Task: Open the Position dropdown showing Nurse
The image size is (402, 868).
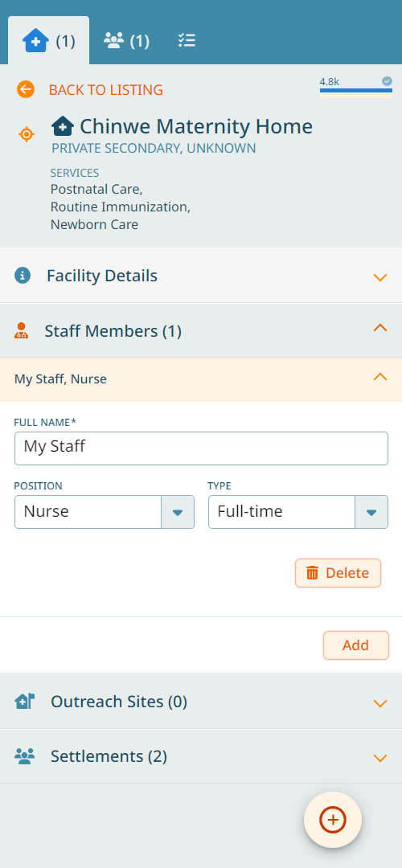Action: (105, 512)
